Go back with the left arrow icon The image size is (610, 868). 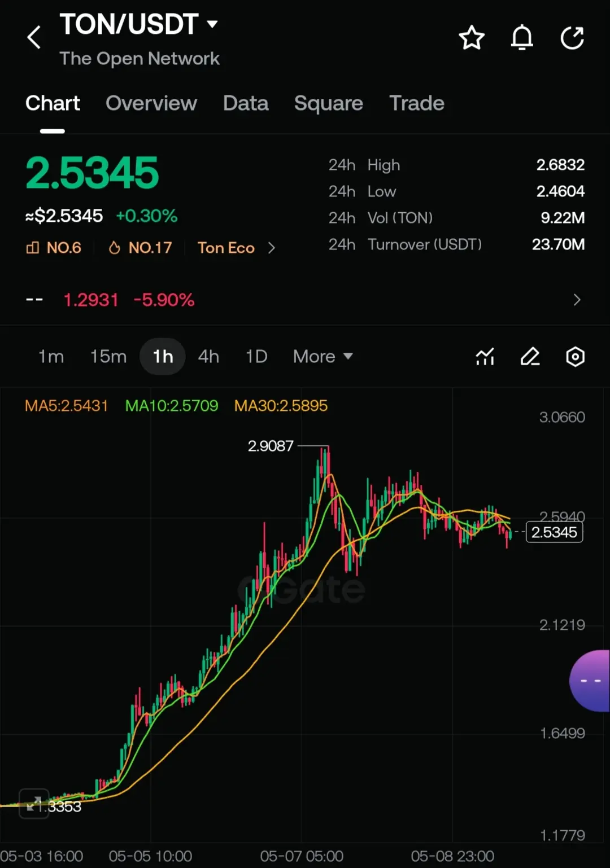[x=34, y=38]
